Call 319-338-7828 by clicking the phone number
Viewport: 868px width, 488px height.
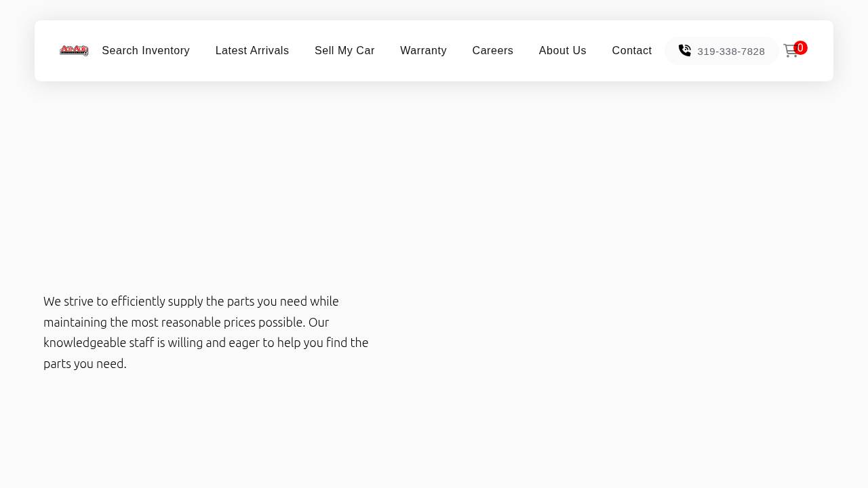tap(731, 51)
